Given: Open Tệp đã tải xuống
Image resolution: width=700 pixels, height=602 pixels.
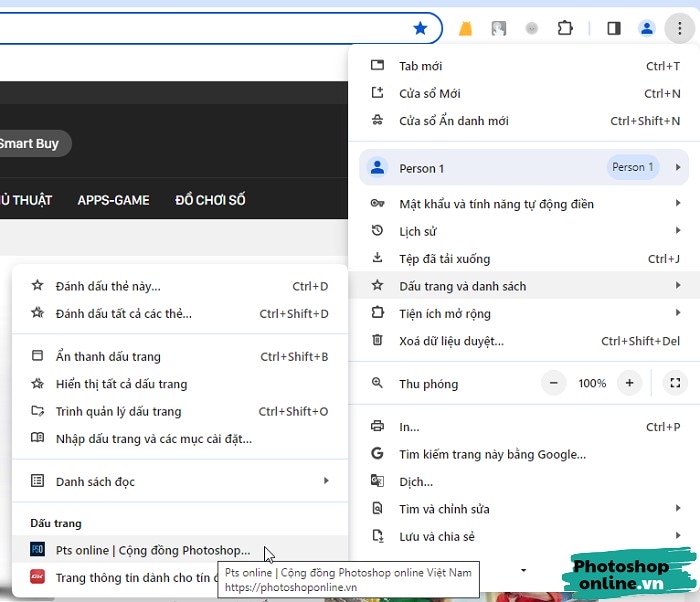Looking at the screenshot, I should pyautogui.click(x=525, y=259).
